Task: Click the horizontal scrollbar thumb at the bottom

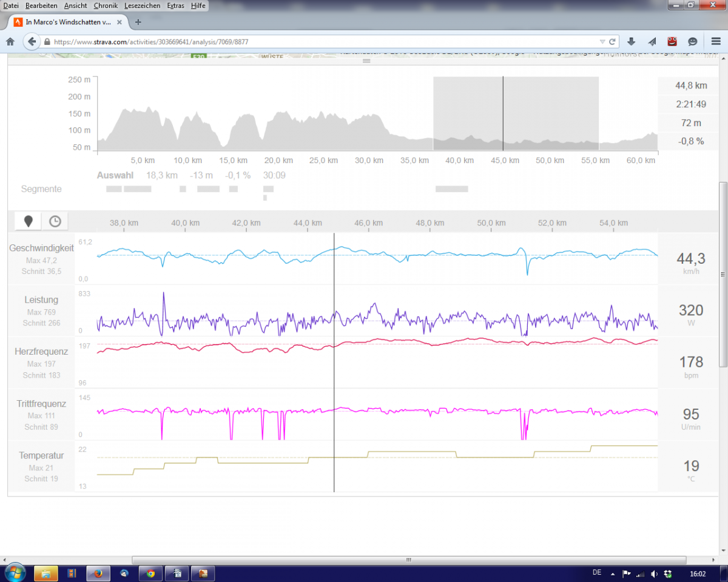Action: 409,560
